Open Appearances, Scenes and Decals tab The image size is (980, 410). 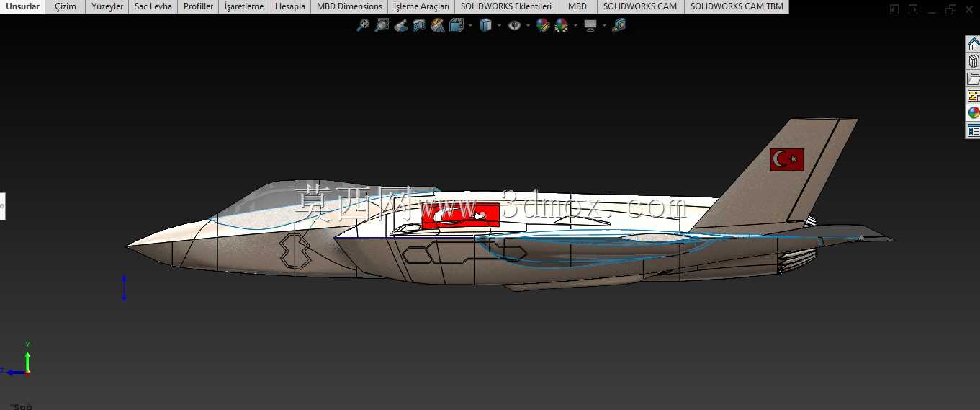pos(973,113)
